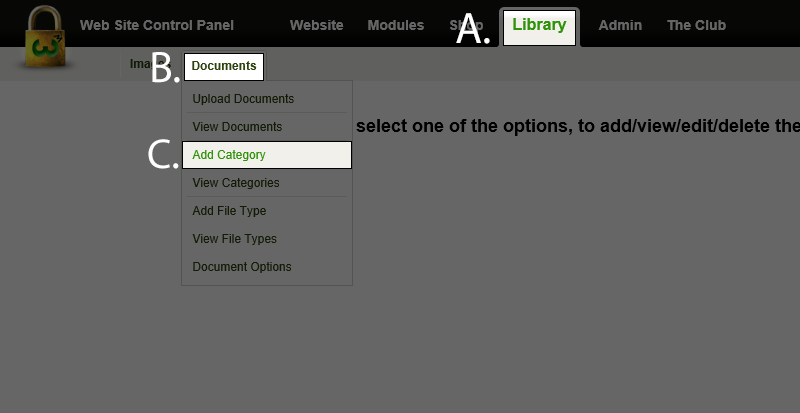Click the highlighted Add Category entry
This screenshot has height=413, width=800.
click(267, 155)
